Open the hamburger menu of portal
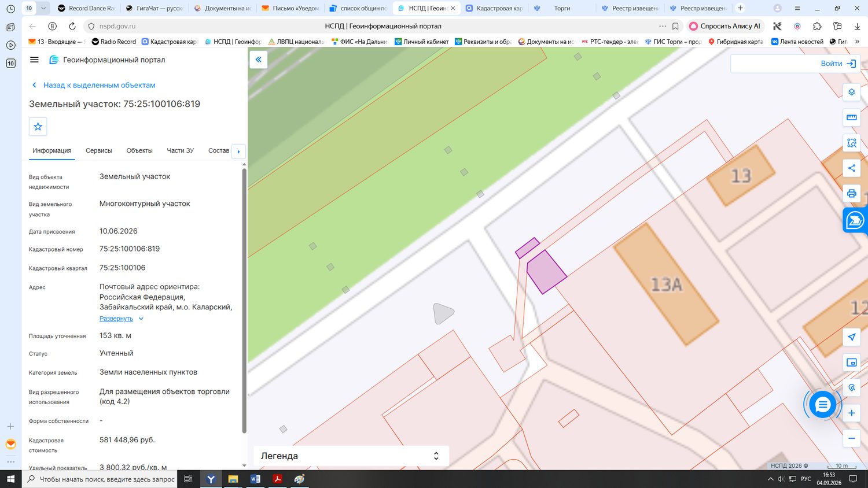This screenshot has width=868, height=488. click(x=34, y=60)
